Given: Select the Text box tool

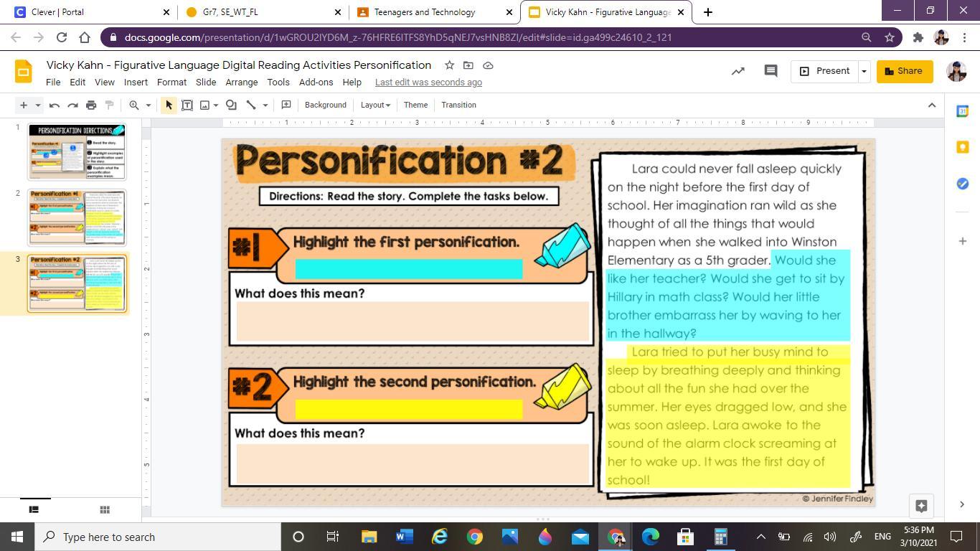Looking at the screenshot, I should (187, 105).
